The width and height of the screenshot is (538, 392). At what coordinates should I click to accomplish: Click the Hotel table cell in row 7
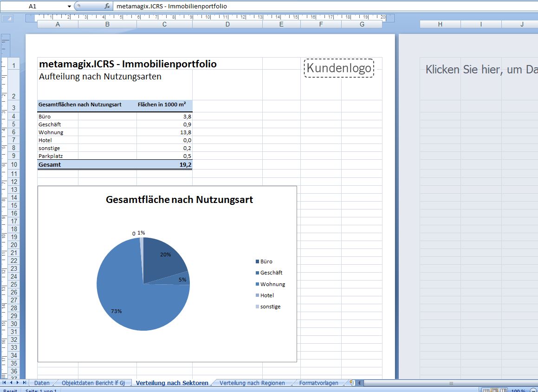pos(58,140)
